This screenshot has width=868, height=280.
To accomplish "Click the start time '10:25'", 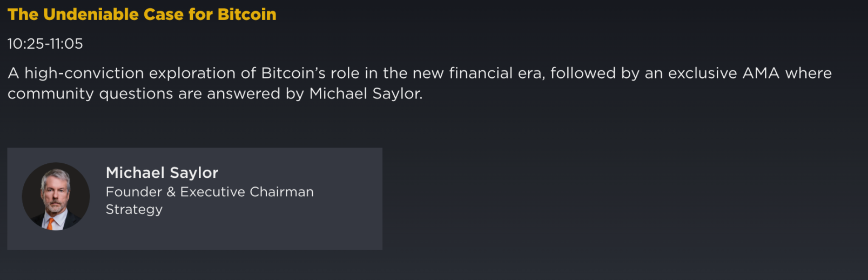I will pyautogui.click(x=25, y=44).
